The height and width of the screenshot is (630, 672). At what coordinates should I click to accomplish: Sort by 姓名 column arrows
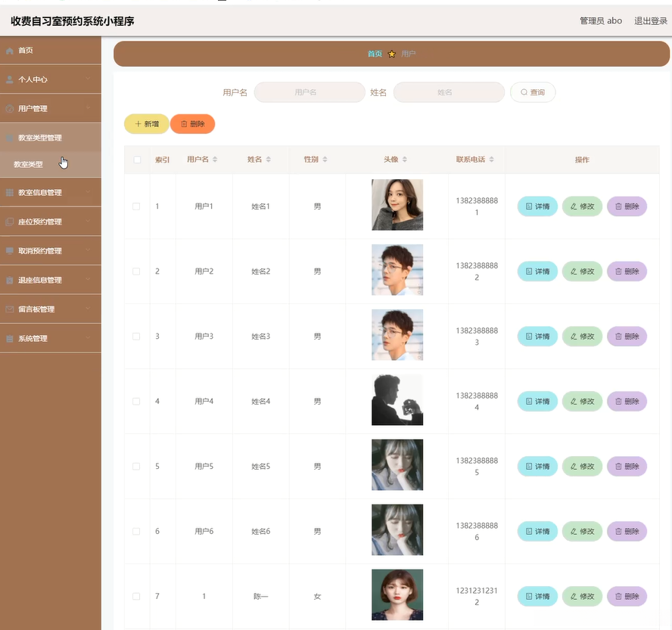click(269, 160)
